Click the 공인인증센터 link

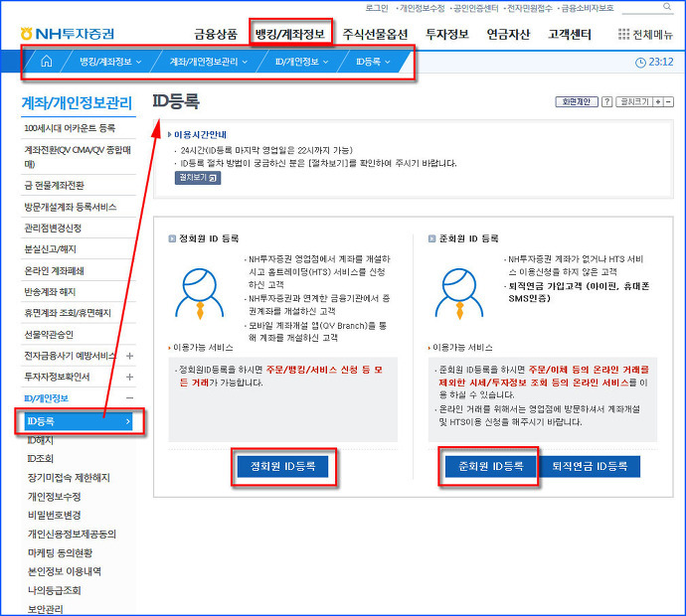click(476, 8)
